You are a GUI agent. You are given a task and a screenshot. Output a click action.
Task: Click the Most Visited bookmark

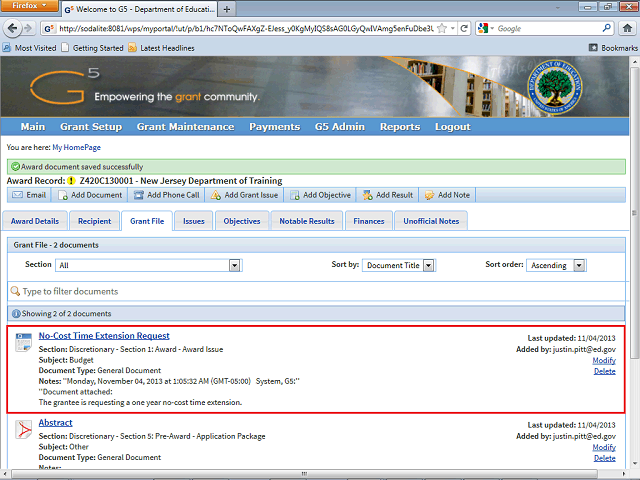(30, 48)
